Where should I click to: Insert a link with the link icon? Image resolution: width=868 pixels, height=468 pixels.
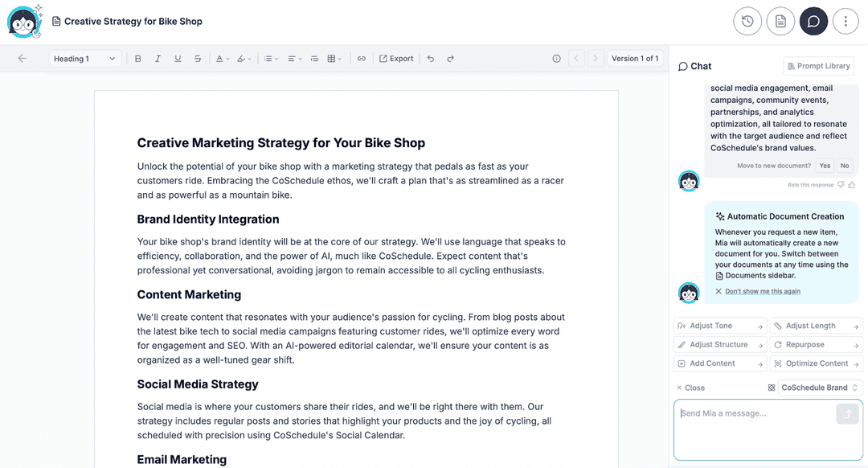click(x=362, y=58)
